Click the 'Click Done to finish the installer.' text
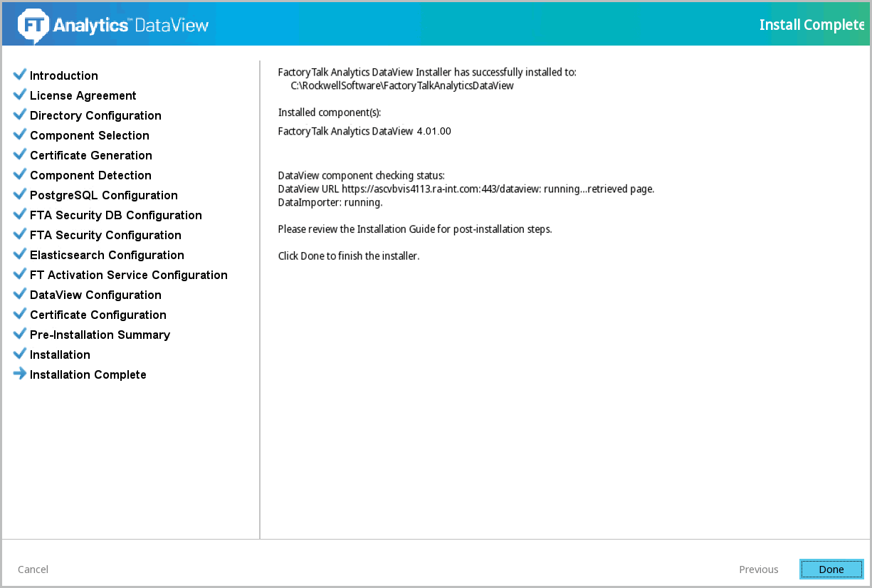This screenshot has height=588, width=872. coord(349,256)
